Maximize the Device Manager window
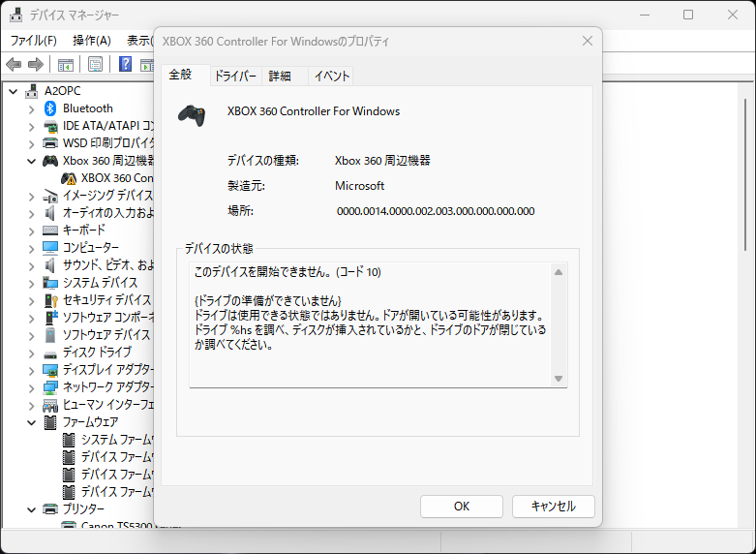 [688, 15]
